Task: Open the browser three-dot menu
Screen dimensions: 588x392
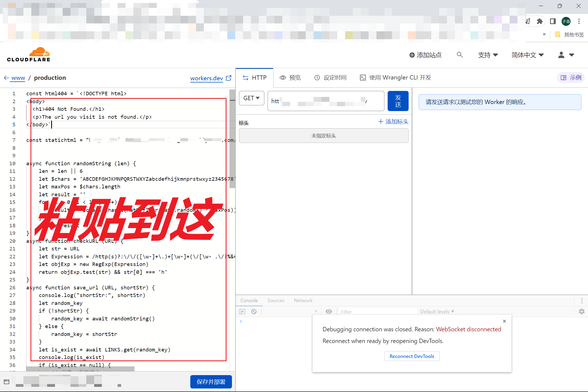Action: coord(579,21)
